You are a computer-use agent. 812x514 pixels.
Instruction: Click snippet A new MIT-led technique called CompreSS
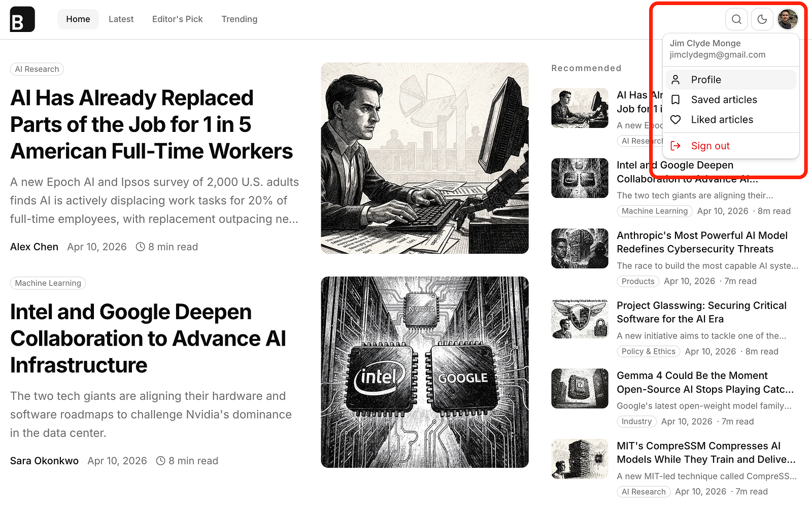coord(706,476)
